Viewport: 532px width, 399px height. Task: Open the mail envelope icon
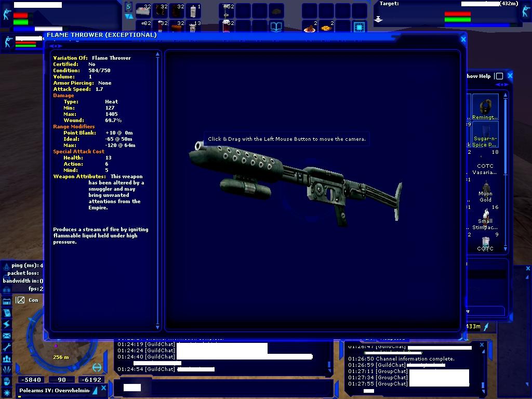(x=6, y=336)
